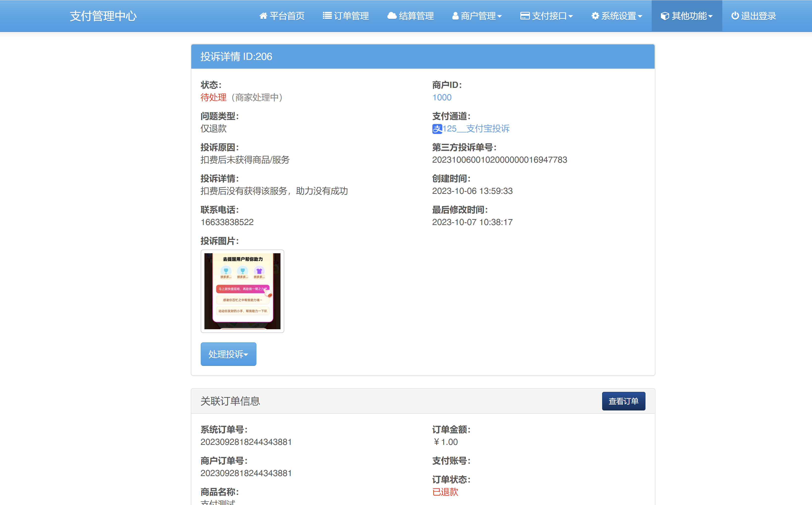The image size is (812, 505).
Task: Open the 商户管理 dropdown menu
Action: tap(478, 15)
